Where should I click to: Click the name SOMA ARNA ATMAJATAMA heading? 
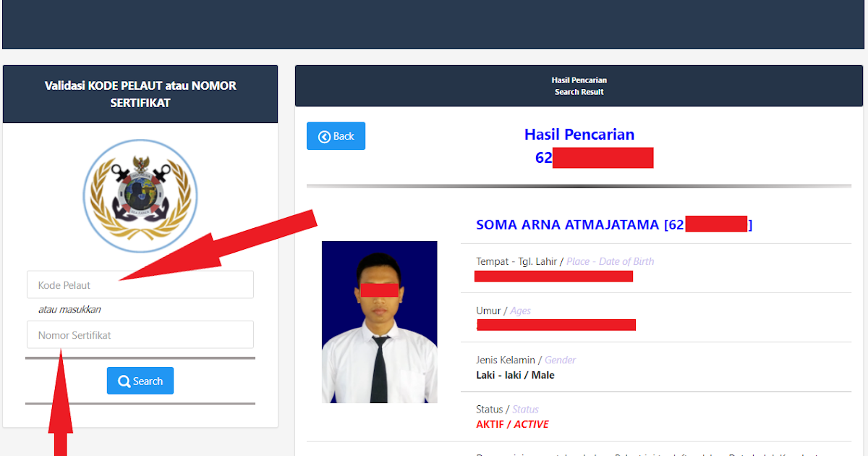pyautogui.click(x=614, y=224)
